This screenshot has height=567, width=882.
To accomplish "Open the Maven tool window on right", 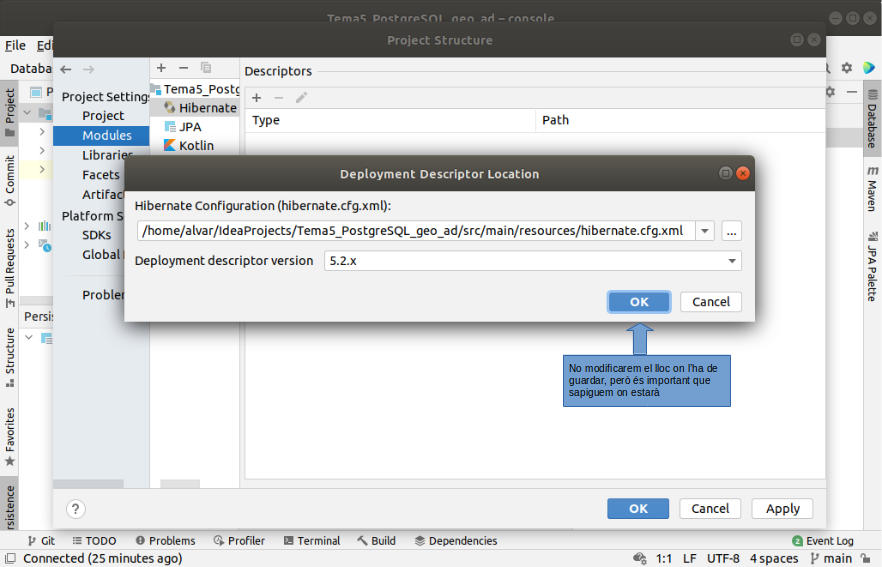I will point(872,189).
